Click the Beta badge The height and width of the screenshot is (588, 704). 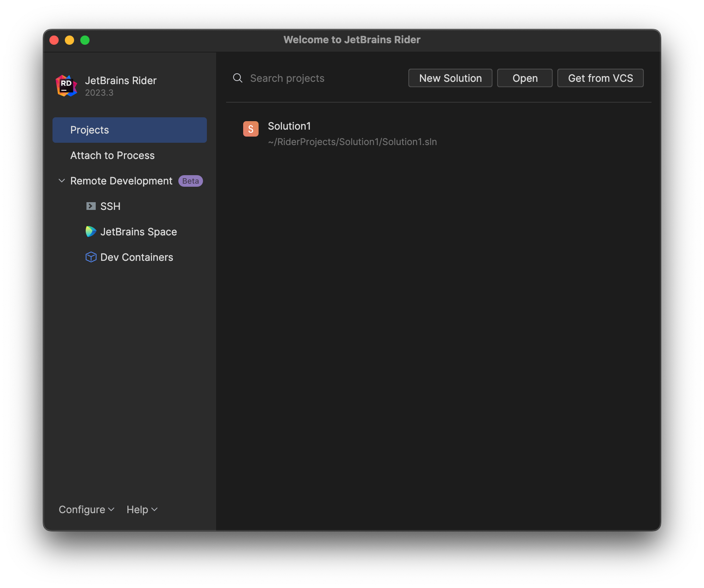coord(191,181)
